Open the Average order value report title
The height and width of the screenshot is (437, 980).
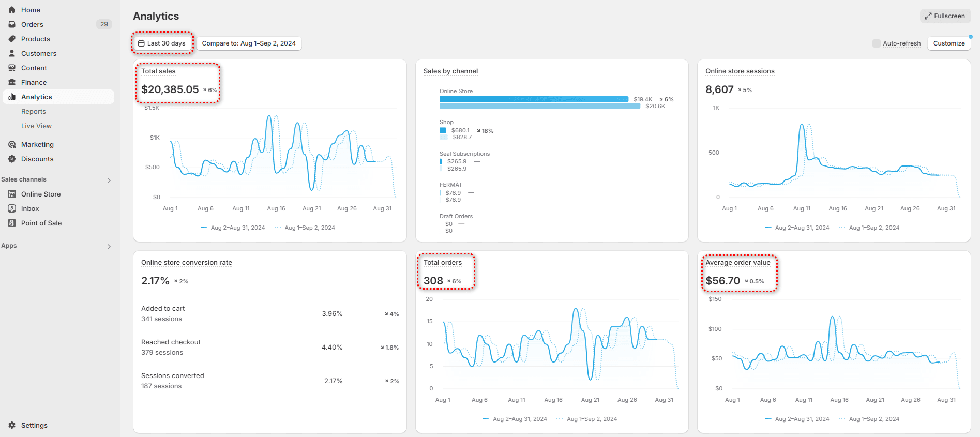pyautogui.click(x=738, y=263)
